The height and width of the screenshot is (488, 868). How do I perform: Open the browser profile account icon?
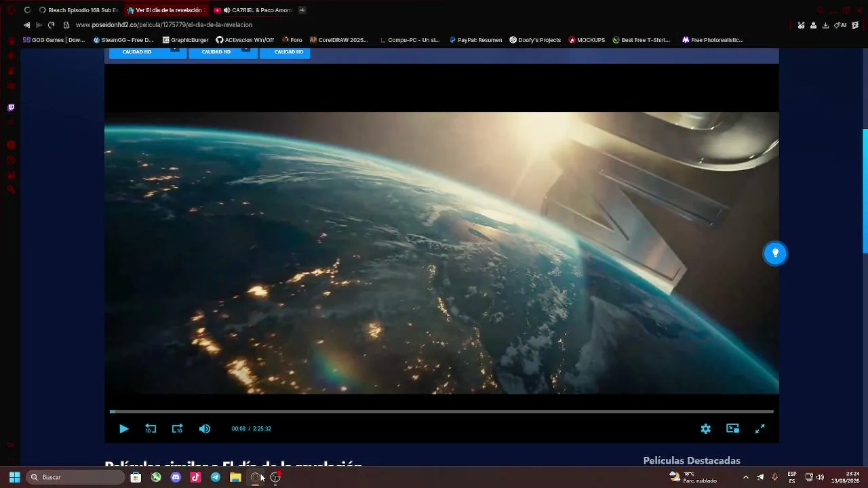click(813, 25)
